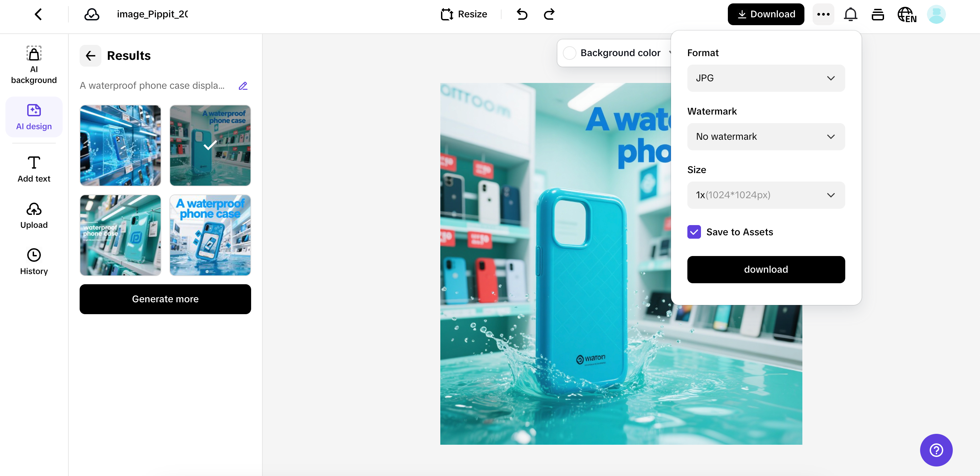The width and height of the screenshot is (980, 476).
Task: Click the undo arrow icon
Action: coord(522,14)
